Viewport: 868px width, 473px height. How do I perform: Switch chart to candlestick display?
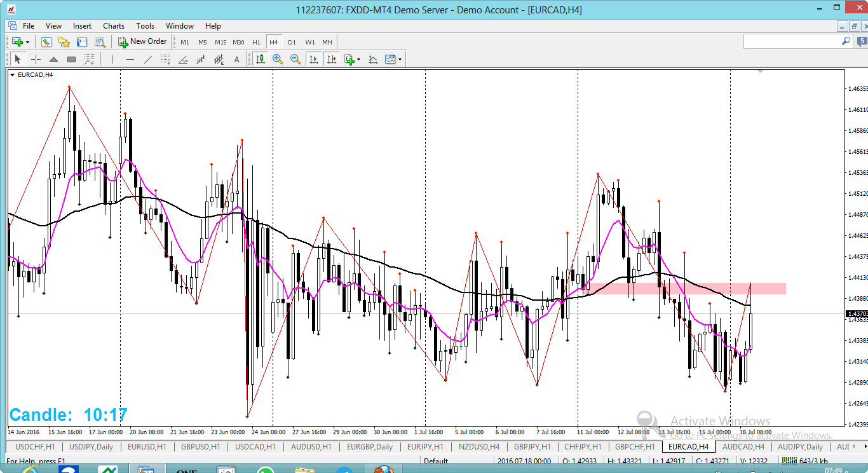tap(260, 59)
